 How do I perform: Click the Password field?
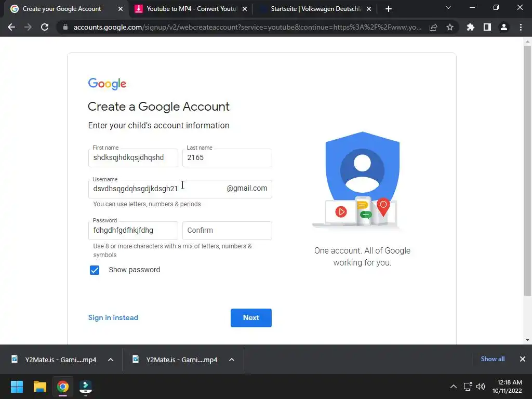133,230
